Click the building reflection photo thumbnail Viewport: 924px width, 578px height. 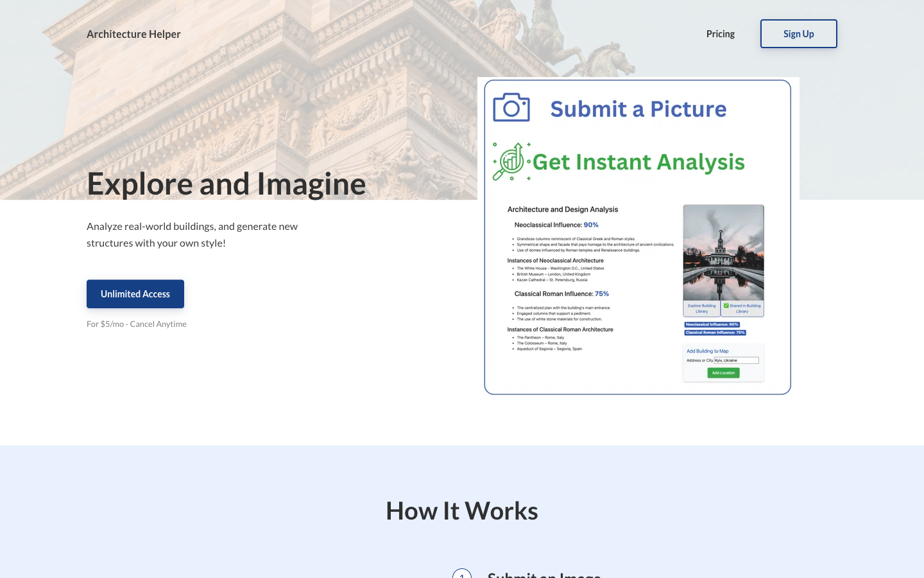point(723,252)
